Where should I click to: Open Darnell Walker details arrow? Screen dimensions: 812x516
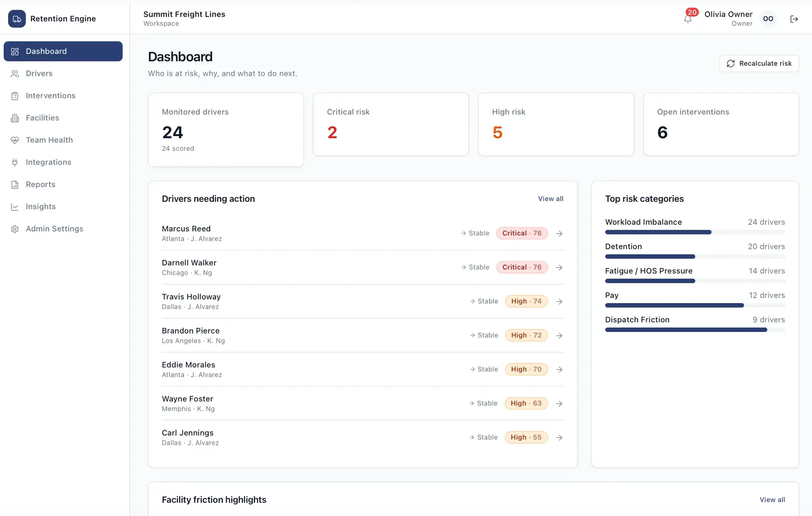(559, 268)
